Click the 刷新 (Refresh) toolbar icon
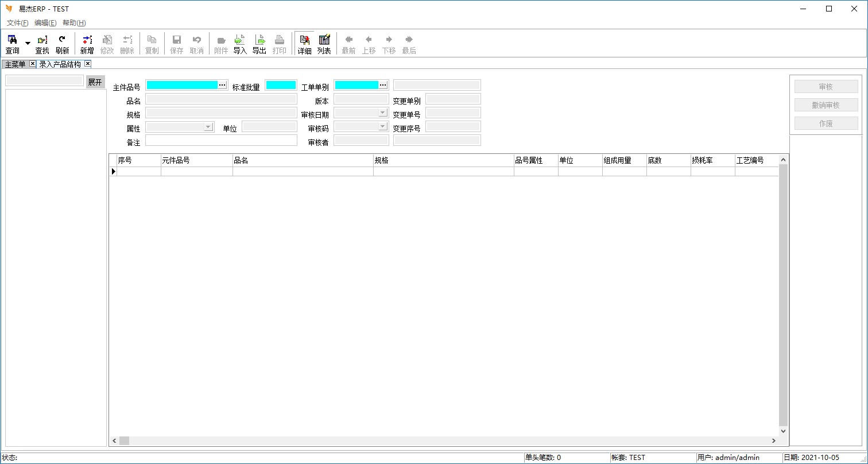This screenshot has width=868, height=464. 62,44
